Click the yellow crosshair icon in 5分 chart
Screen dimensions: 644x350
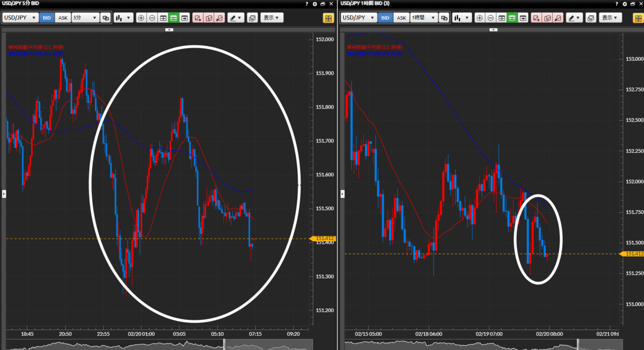328,18
